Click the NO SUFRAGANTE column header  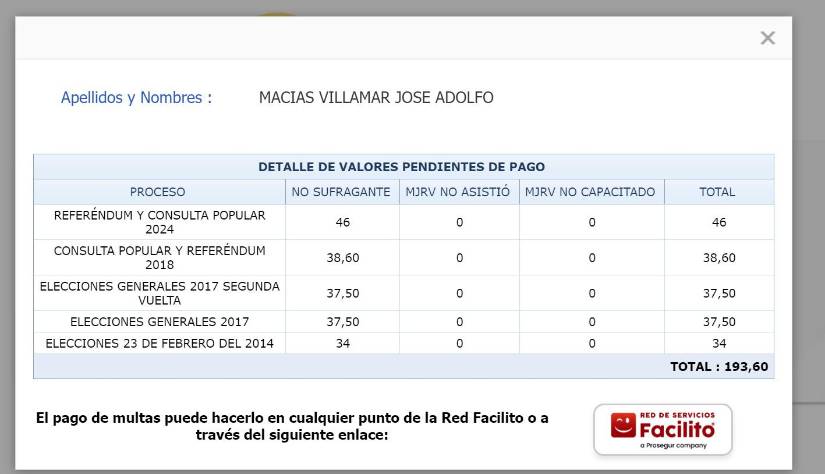(x=341, y=192)
